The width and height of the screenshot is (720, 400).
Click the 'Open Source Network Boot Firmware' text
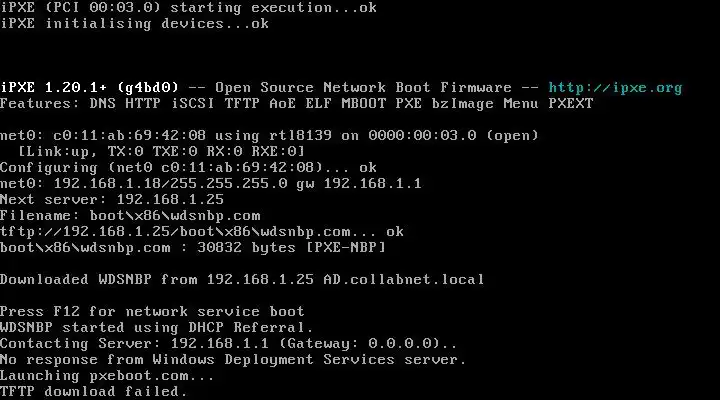point(363,87)
